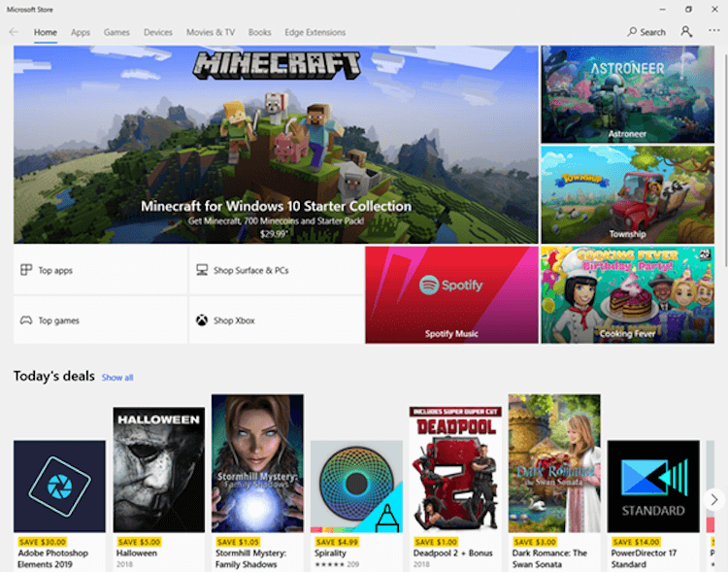Click the "Microsoft Store" window title
This screenshot has width=728, height=572.
pyautogui.click(x=30, y=10)
